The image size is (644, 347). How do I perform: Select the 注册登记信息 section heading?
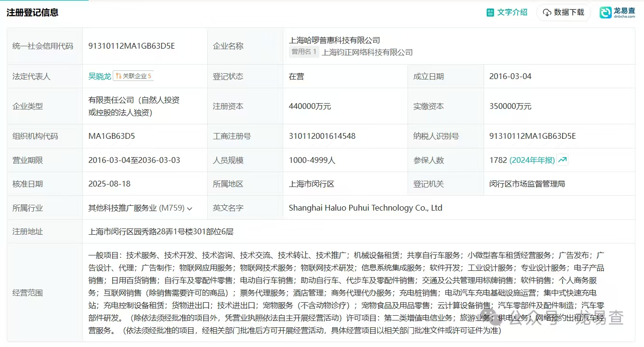point(33,13)
